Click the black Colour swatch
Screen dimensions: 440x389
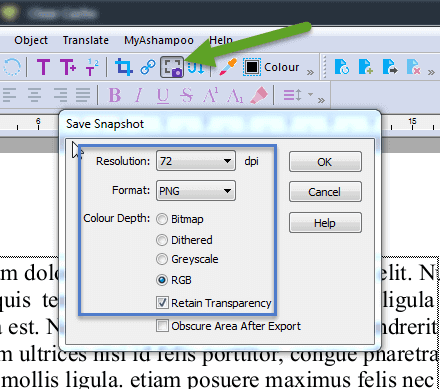coord(252,67)
